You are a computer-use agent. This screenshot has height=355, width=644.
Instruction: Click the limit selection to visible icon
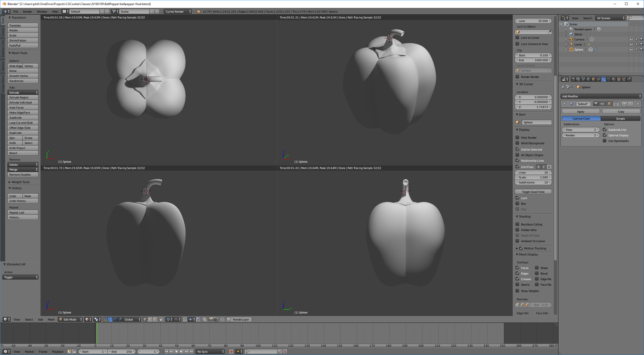[161, 319]
